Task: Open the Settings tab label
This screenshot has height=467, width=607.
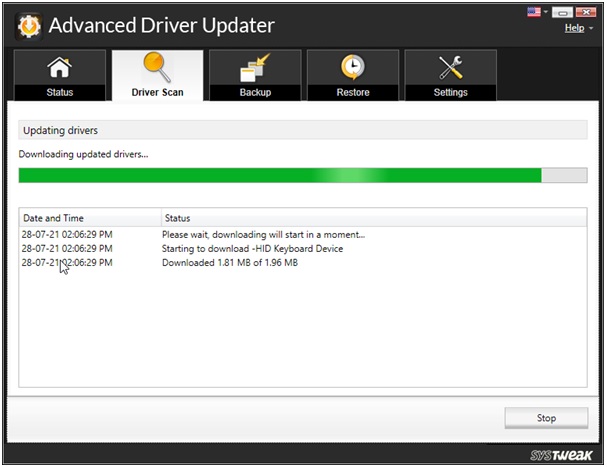Action: [450, 93]
